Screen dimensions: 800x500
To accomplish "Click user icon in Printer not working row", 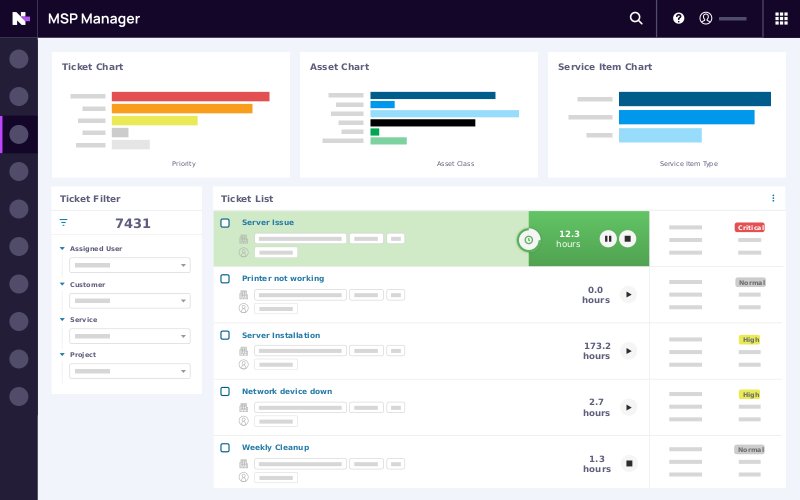I will (243, 308).
